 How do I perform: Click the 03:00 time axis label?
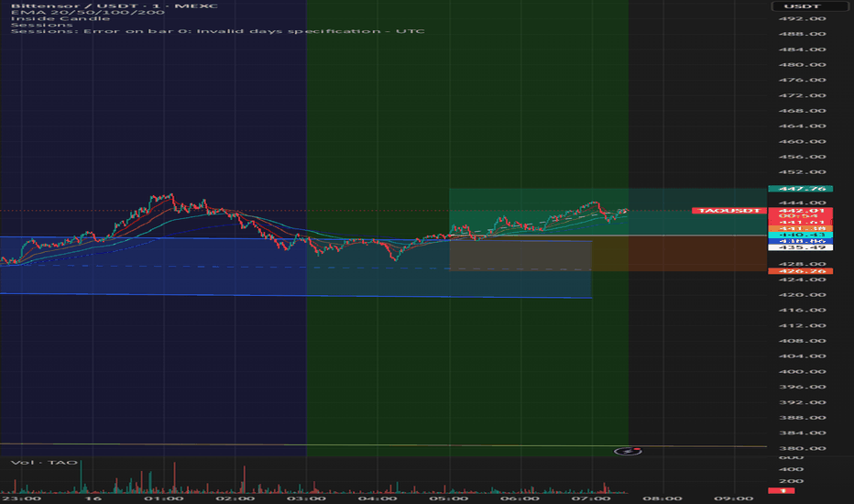point(306,499)
